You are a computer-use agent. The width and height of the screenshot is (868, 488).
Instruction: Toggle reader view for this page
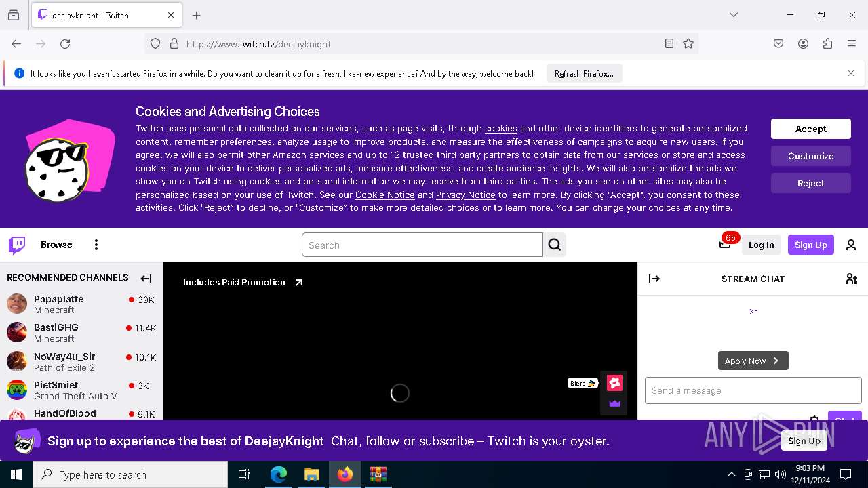pyautogui.click(x=669, y=44)
